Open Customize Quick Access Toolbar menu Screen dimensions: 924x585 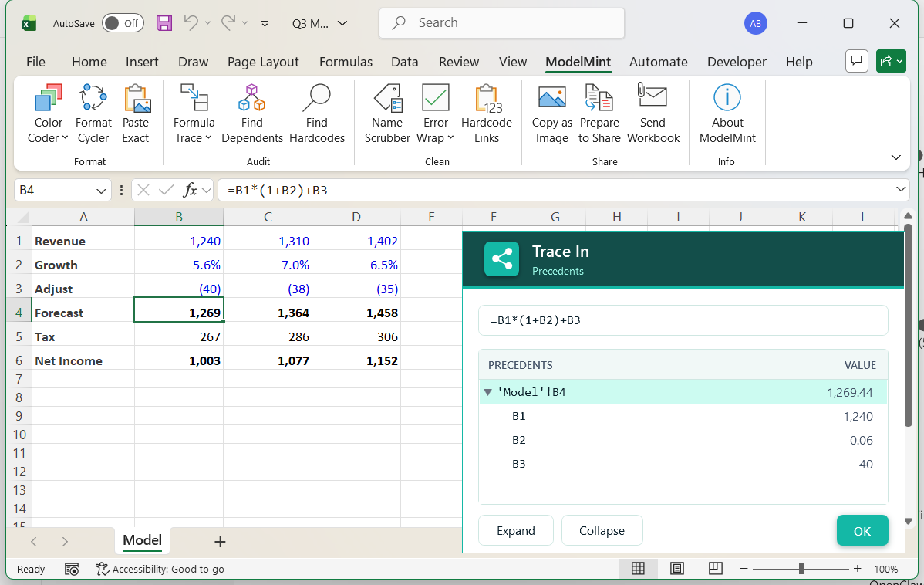pyautogui.click(x=265, y=24)
